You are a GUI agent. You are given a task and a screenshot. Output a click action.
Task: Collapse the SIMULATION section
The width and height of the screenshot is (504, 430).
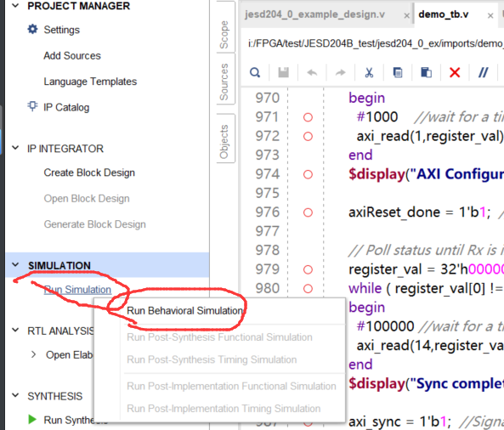tap(15, 265)
